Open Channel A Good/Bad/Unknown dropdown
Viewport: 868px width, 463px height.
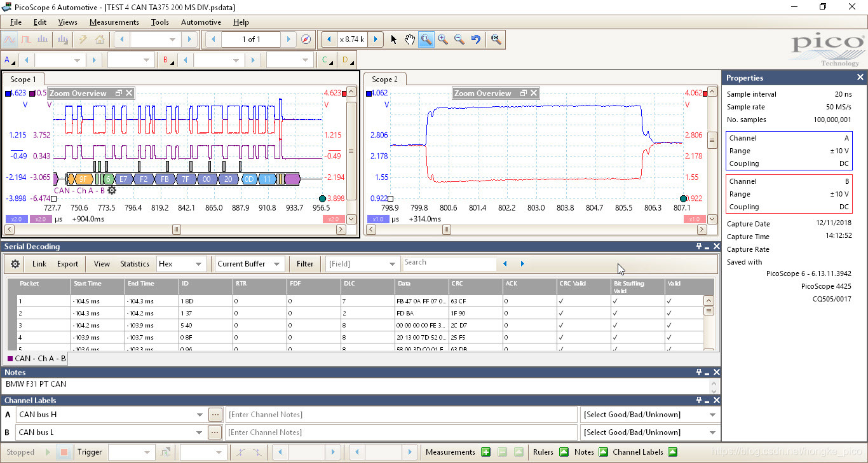(x=650, y=415)
